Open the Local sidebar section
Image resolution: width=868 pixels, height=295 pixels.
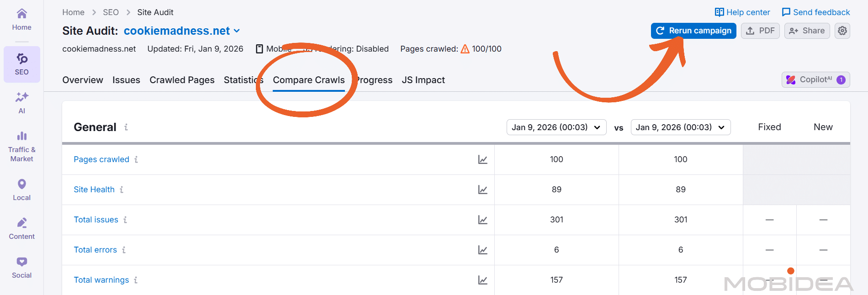21,190
